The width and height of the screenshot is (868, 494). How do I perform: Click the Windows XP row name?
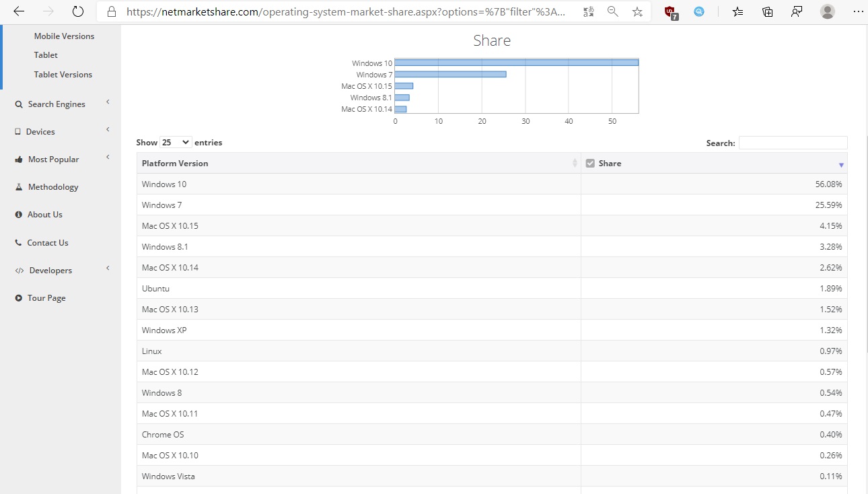(x=164, y=330)
